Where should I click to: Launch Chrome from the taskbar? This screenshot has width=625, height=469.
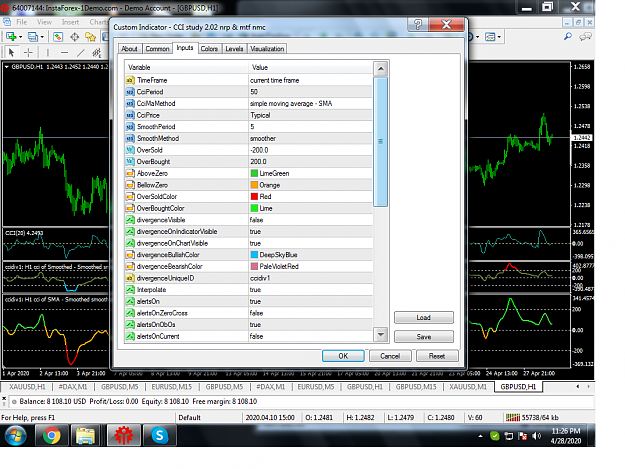[51, 435]
